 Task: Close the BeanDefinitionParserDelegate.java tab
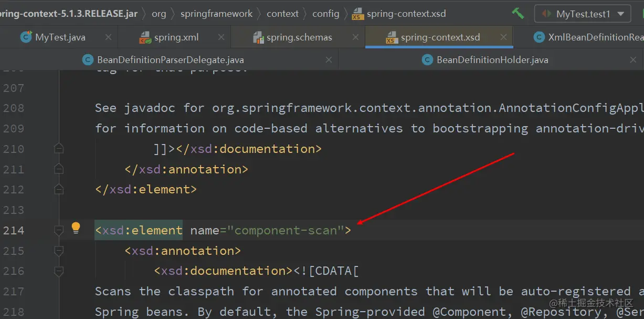[x=329, y=60]
